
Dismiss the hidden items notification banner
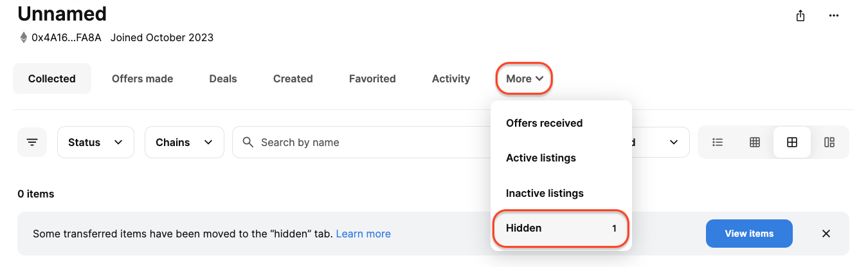(x=826, y=234)
